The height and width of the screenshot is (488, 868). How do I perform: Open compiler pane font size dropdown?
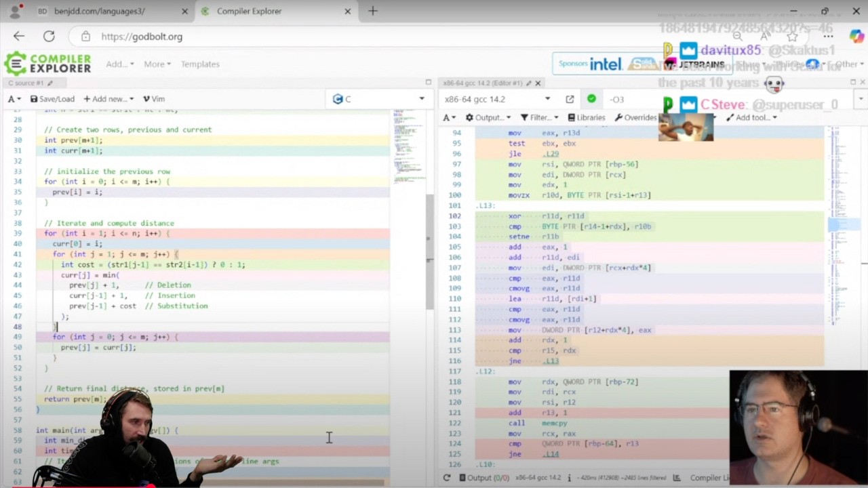(449, 117)
